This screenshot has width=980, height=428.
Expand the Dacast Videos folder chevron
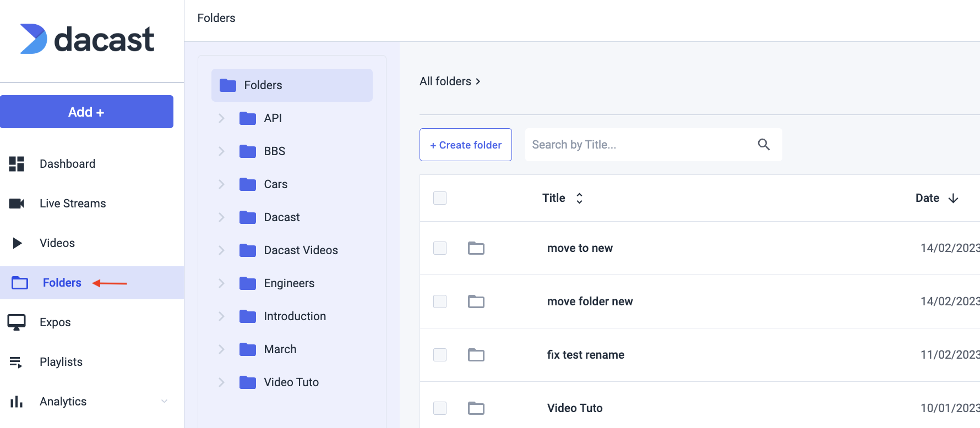pos(221,250)
